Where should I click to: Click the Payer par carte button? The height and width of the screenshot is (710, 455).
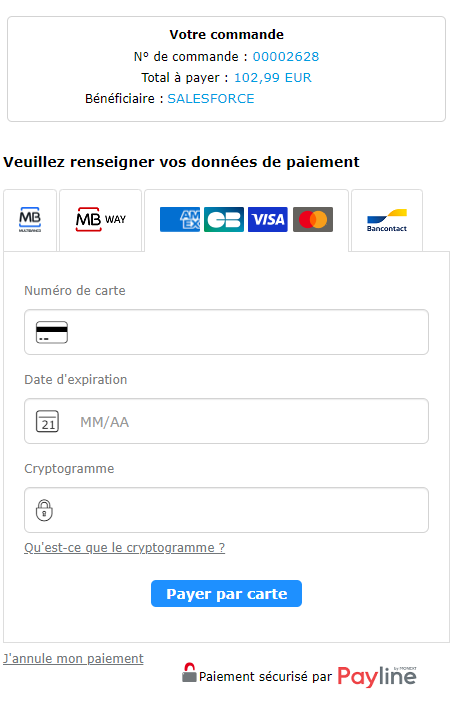[226, 594]
